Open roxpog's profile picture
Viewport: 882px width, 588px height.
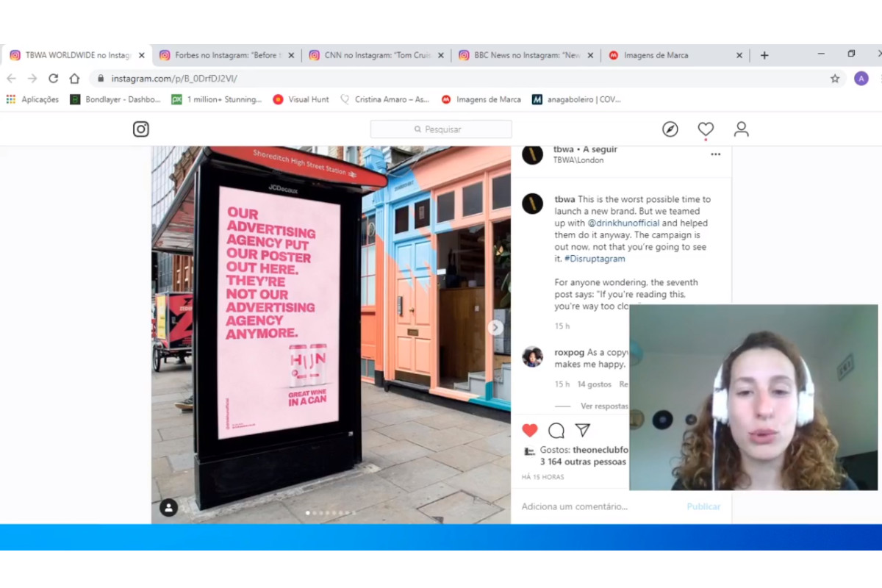coord(533,357)
